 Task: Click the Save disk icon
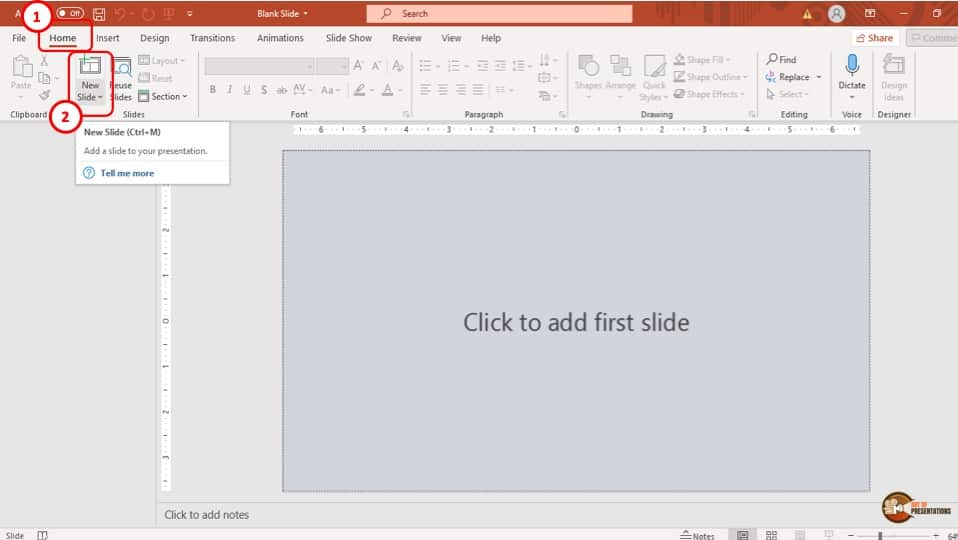pyautogui.click(x=99, y=13)
